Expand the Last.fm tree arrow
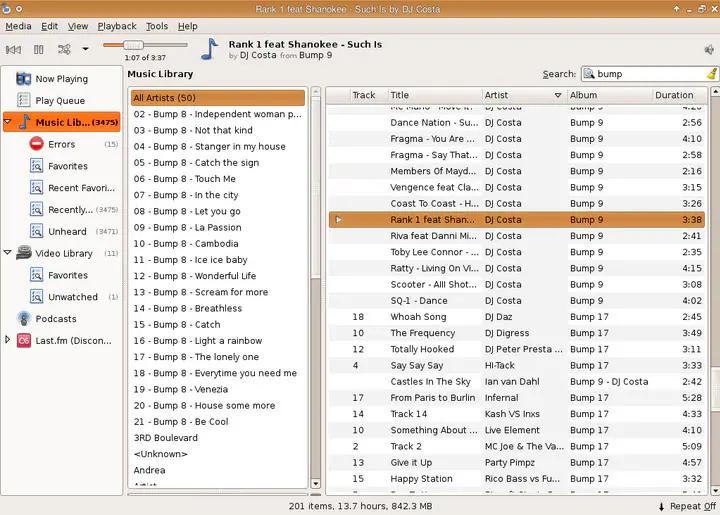720x515 pixels. [7, 340]
